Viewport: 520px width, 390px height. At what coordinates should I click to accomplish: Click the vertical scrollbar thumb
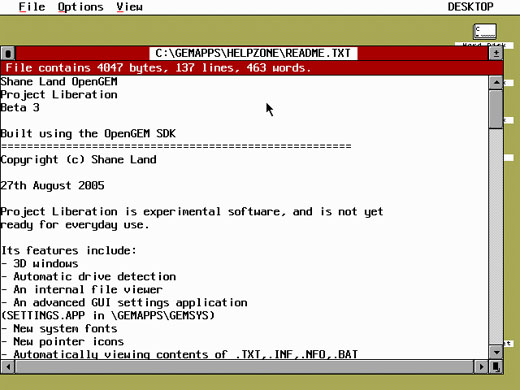point(496,109)
